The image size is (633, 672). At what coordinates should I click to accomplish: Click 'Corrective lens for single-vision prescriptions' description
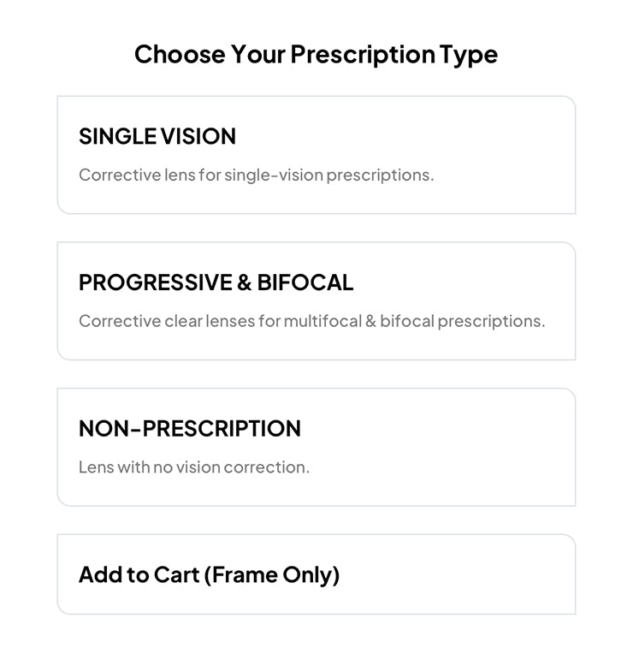(x=256, y=175)
